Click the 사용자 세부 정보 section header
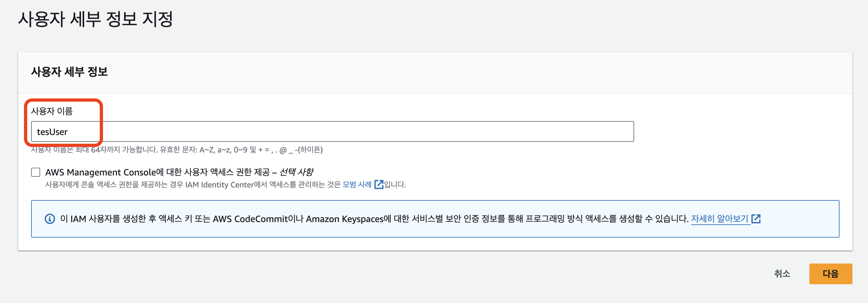 [x=69, y=72]
